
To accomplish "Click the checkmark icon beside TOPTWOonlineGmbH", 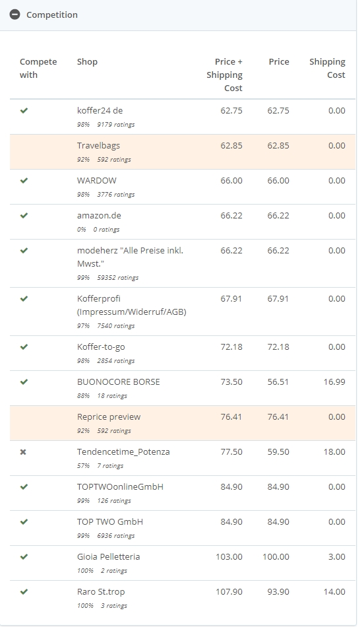I will pos(24,486).
